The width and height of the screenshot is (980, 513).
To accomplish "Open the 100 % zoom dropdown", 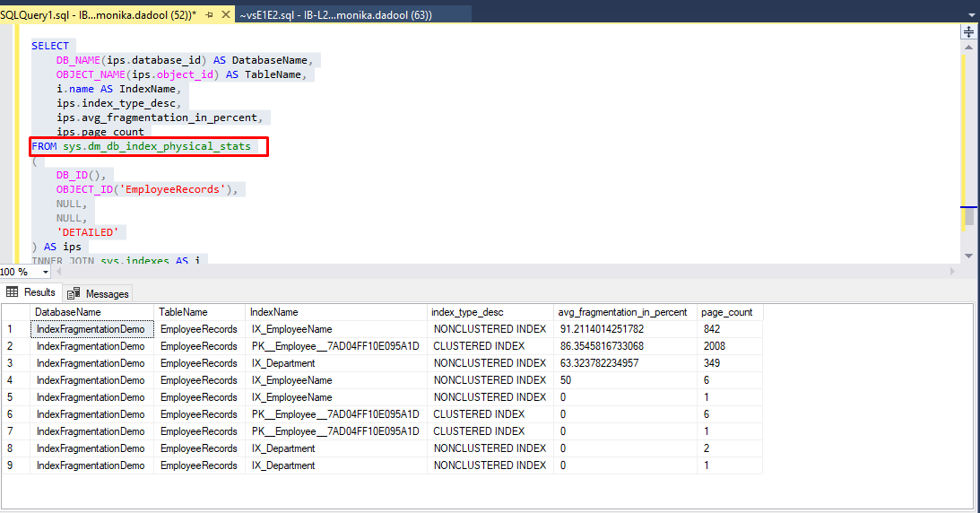I will click(45, 272).
